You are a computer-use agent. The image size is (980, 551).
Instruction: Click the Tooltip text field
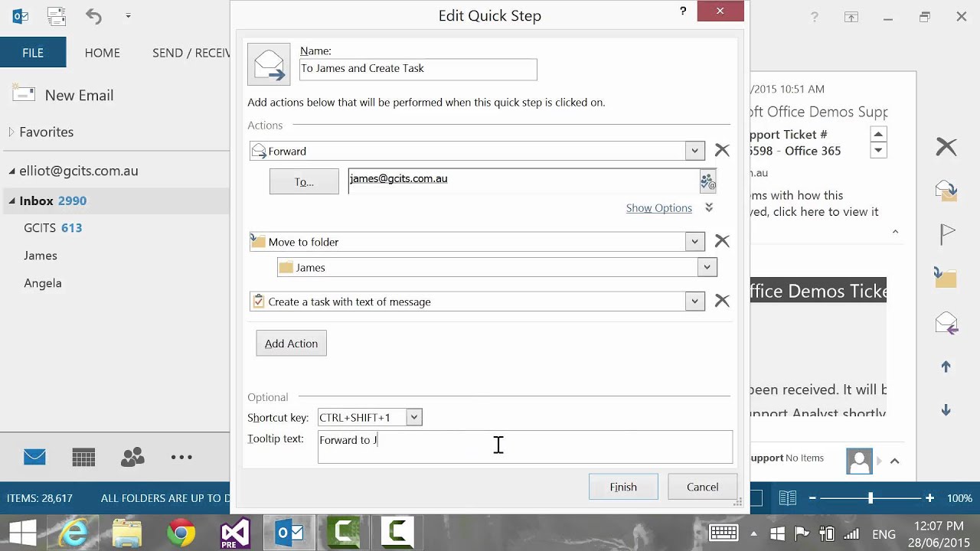525,447
